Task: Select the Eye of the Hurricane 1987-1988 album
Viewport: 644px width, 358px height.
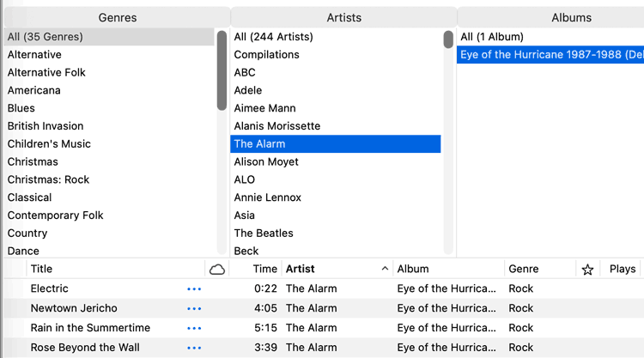Action: 550,55
